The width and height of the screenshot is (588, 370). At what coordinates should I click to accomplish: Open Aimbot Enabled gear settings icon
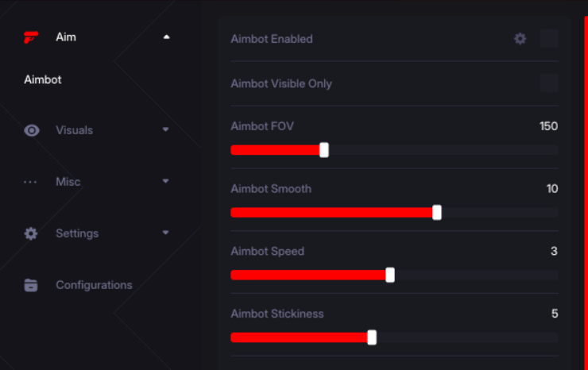(520, 38)
